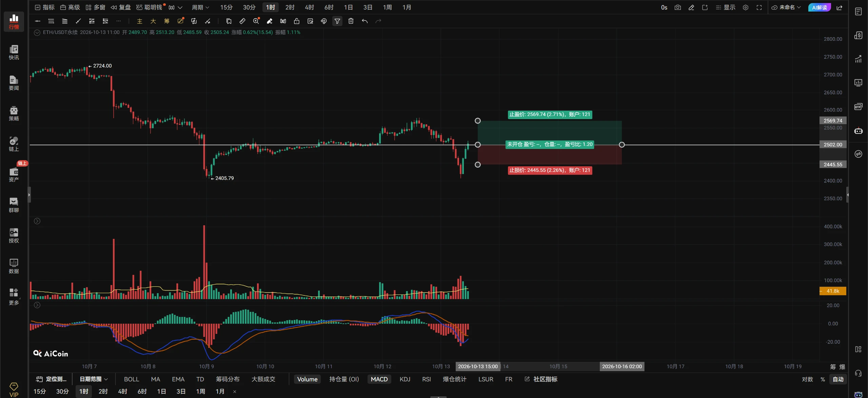Click the share arrow icon next to AI解读
The height and width of the screenshot is (398, 868).
click(840, 7)
